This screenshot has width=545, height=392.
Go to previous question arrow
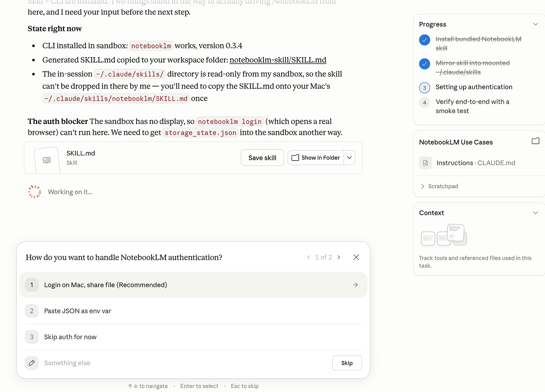click(309, 257)
